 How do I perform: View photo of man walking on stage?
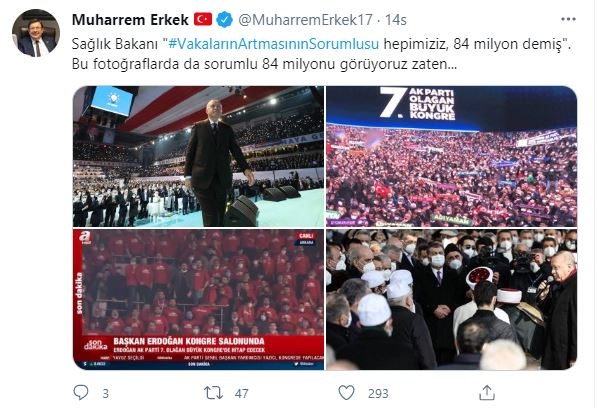[x=198, y=156]
